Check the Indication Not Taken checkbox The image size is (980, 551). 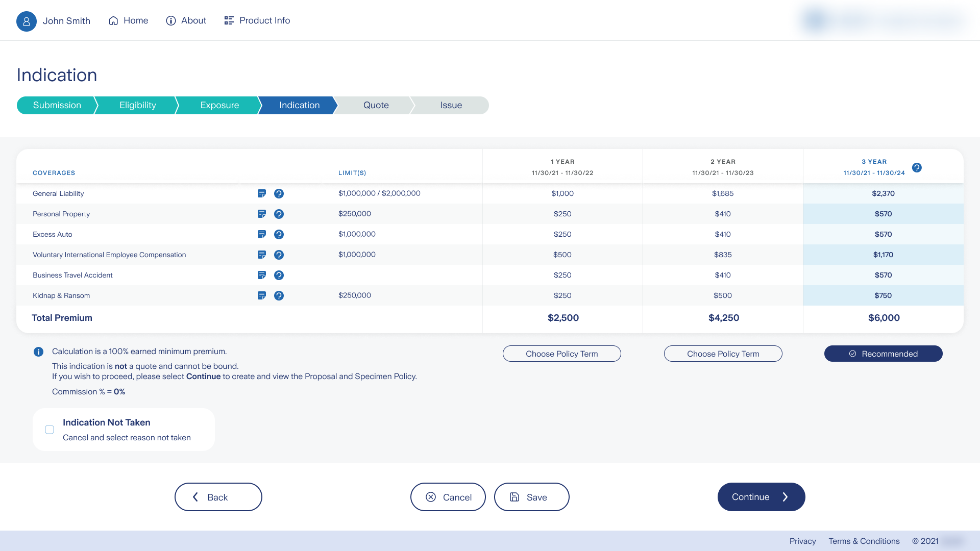[50, 430]
